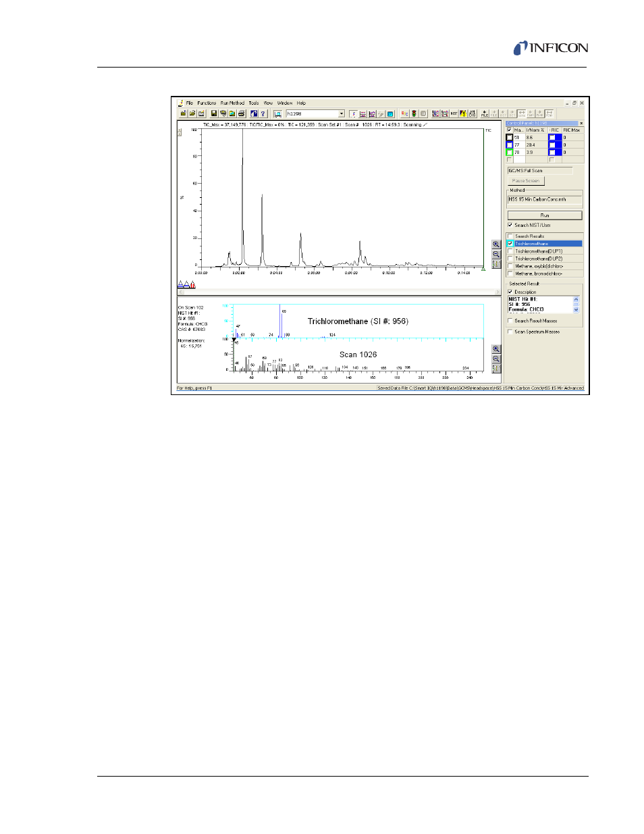The height and width of the screenshot is (834, 644).
Task: Toggle the Search NIST/User checkbox
Action: pyautogui.click(x=510, y=225)
